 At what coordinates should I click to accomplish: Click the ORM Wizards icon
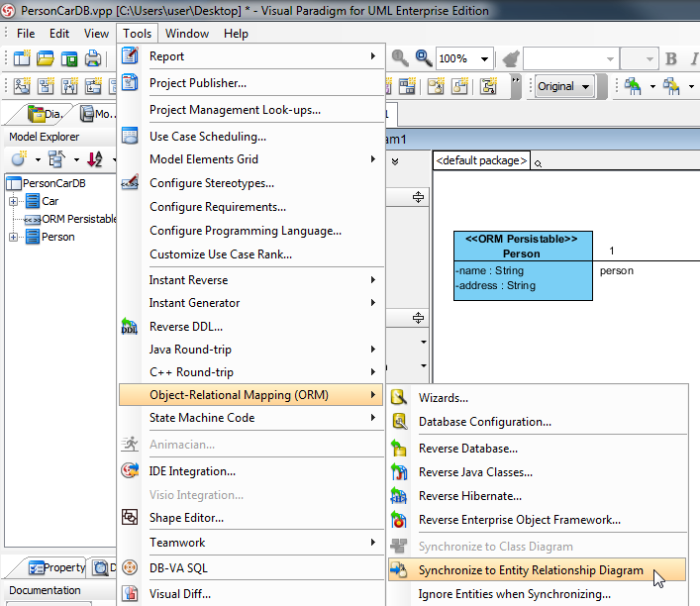click(x=399, y=397)
